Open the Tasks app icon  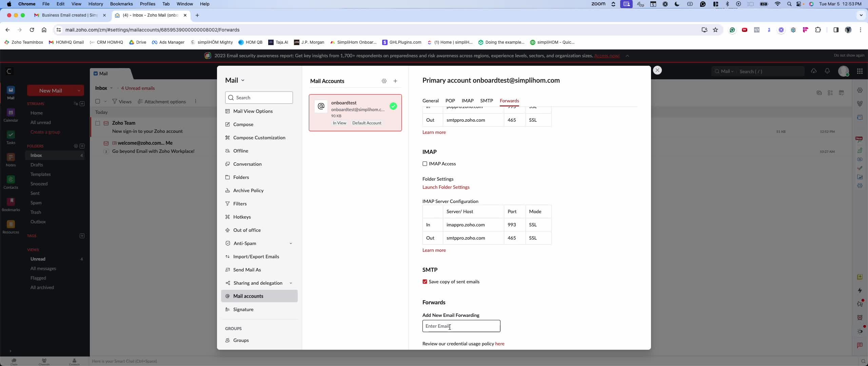(11, 137)
